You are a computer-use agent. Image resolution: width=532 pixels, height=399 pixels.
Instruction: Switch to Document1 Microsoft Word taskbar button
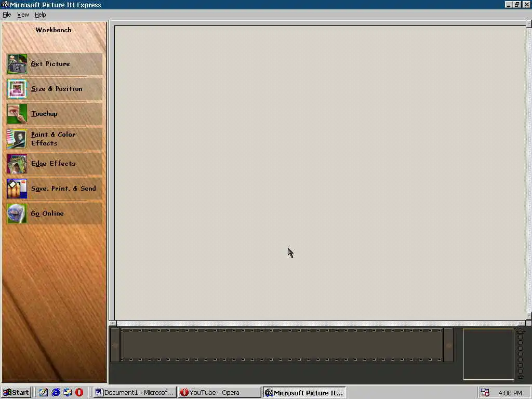135,393
